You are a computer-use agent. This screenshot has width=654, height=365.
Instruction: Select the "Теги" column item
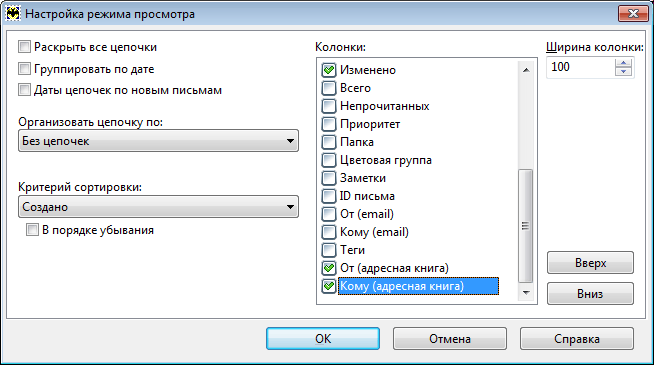[352, 250]
